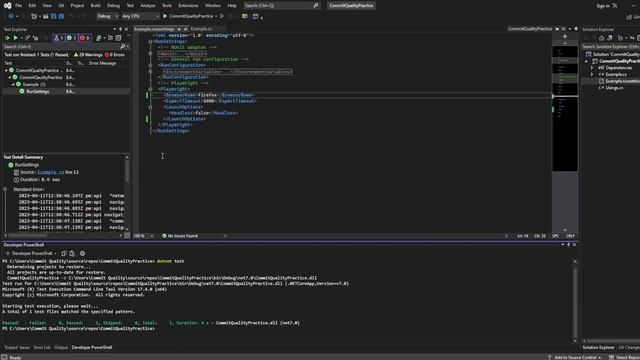
Task: Open the Help menu
Action: pyautogui.click(x=232, y=6)
